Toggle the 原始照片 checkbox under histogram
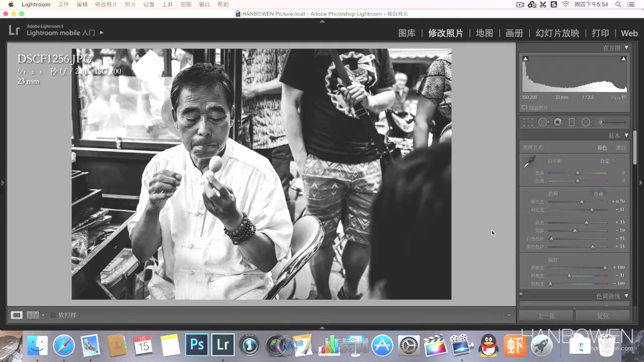 (x=524, y=108)
